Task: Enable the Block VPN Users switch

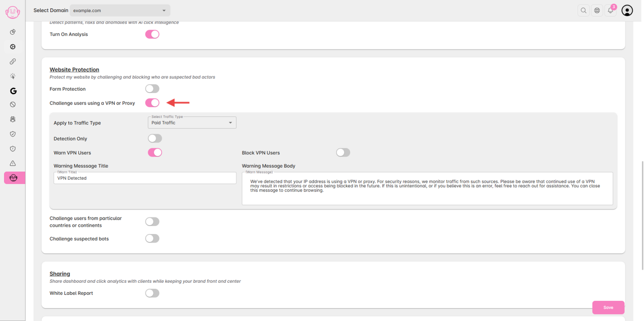Action: (x=343, y=152)
